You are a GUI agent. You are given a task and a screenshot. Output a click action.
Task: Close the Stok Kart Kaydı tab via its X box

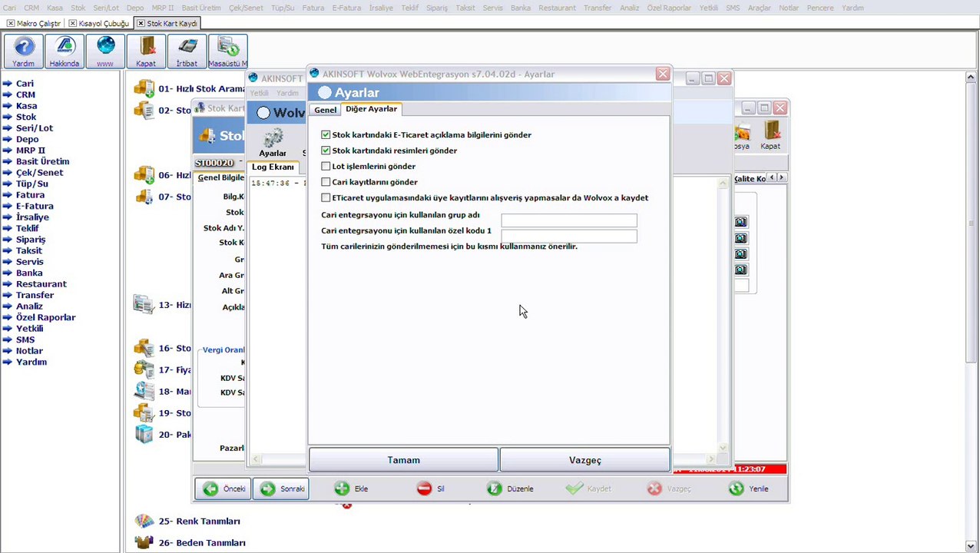click(141, 24)
